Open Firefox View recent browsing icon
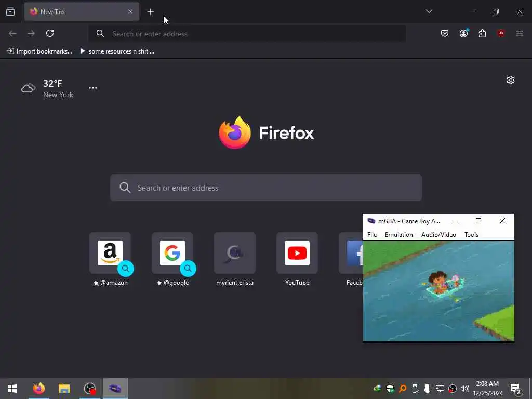Viewport: 532px width, 399px height. pos(10,11)
